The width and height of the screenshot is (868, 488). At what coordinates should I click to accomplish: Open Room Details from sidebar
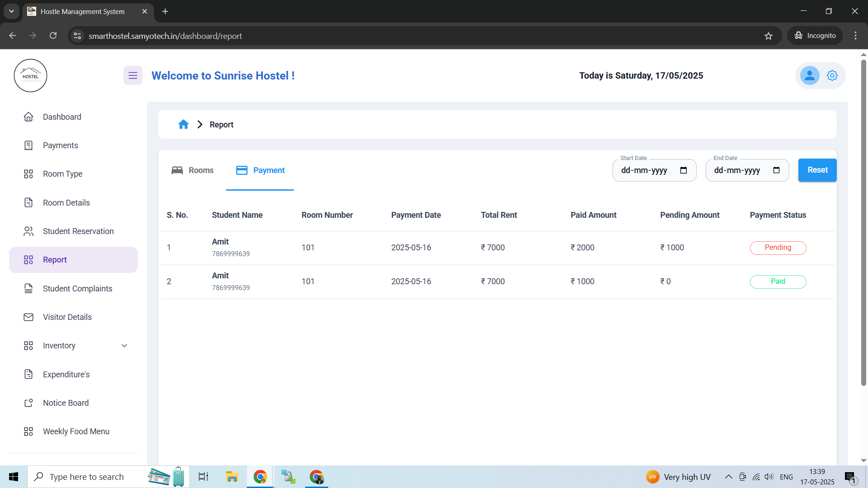28,202
